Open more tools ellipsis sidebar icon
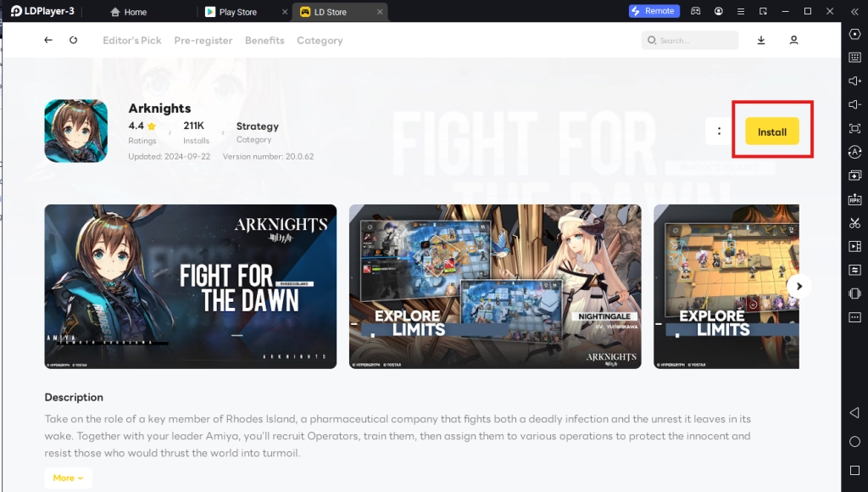The width and height of the screenshot is (868, 492). click(854, 317)
